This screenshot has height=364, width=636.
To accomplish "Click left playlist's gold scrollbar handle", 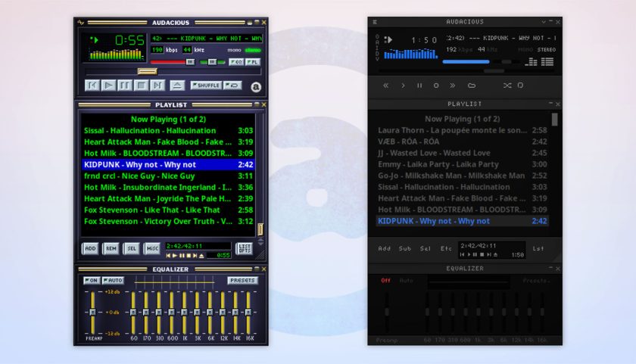I will point(260,229).
